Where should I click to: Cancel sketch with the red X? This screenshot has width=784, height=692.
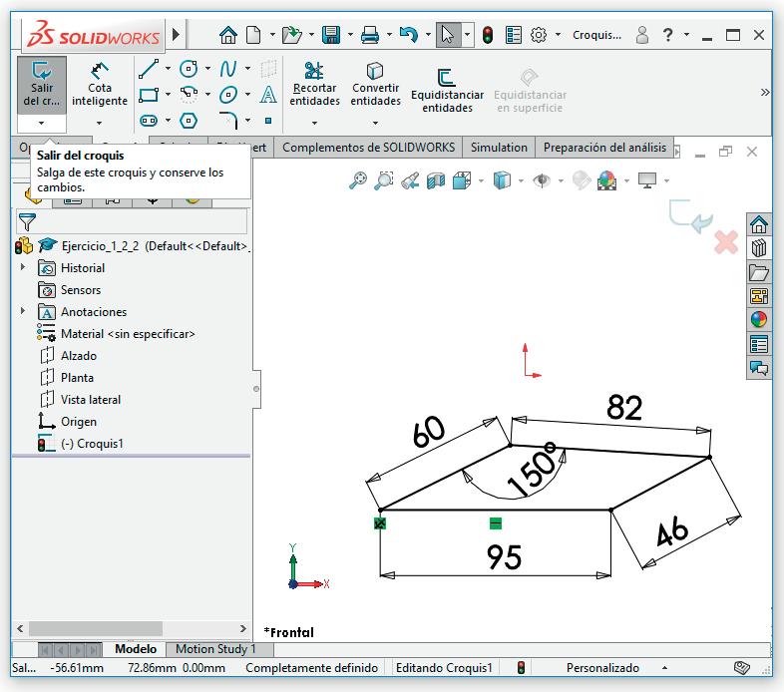click(726, 242)
